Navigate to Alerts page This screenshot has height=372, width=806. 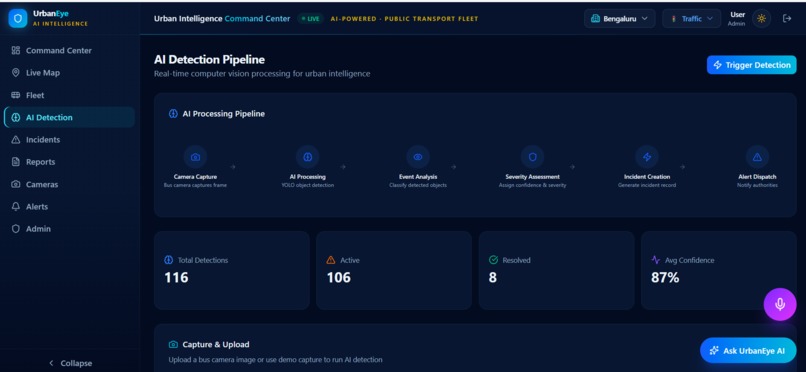pyautogui.click(x=69, y=207)
